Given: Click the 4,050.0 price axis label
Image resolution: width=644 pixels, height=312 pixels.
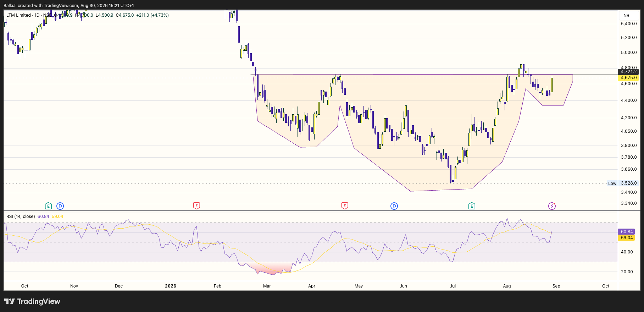Looking at the screenshot, I should (x=629, y=131).
